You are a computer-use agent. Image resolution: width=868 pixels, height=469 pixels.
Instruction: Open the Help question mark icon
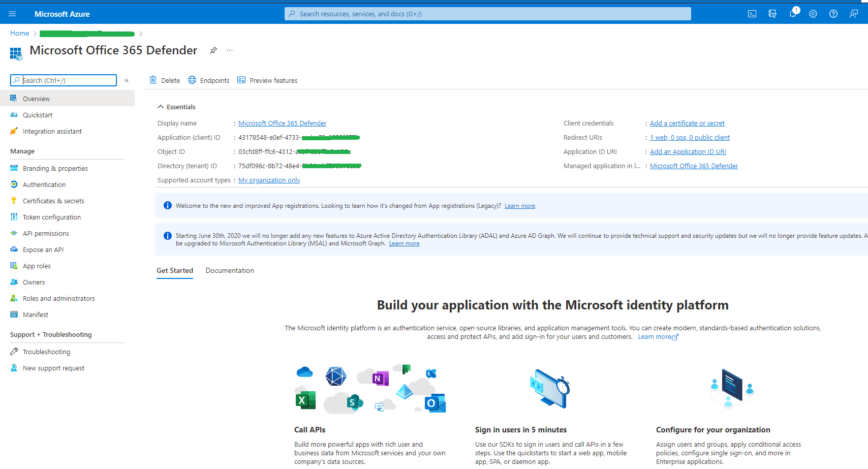[833, 14]
